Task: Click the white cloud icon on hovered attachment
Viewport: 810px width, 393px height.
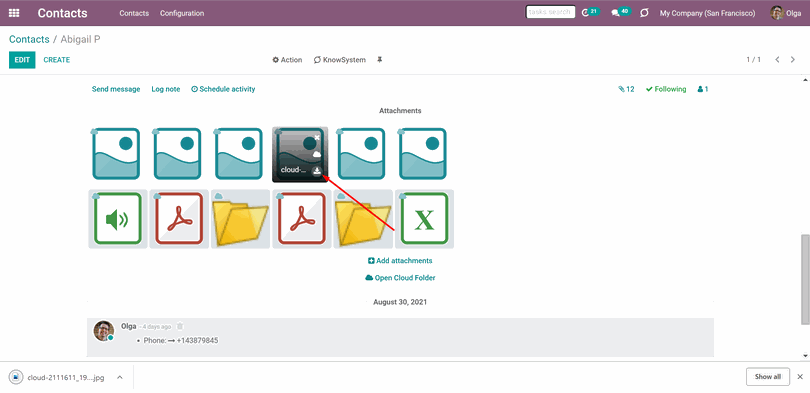Action: tap(317, 154)
